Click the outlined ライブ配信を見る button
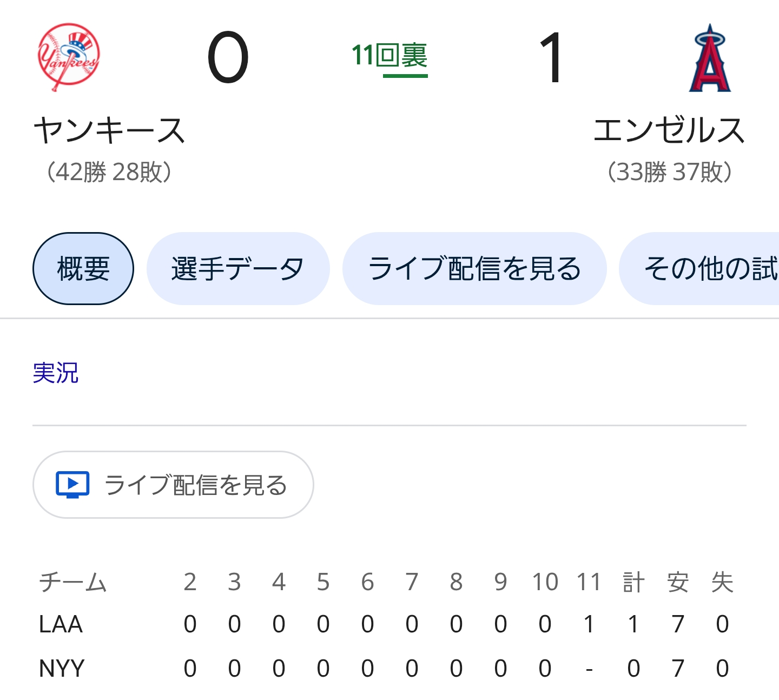 pos(173,485)
